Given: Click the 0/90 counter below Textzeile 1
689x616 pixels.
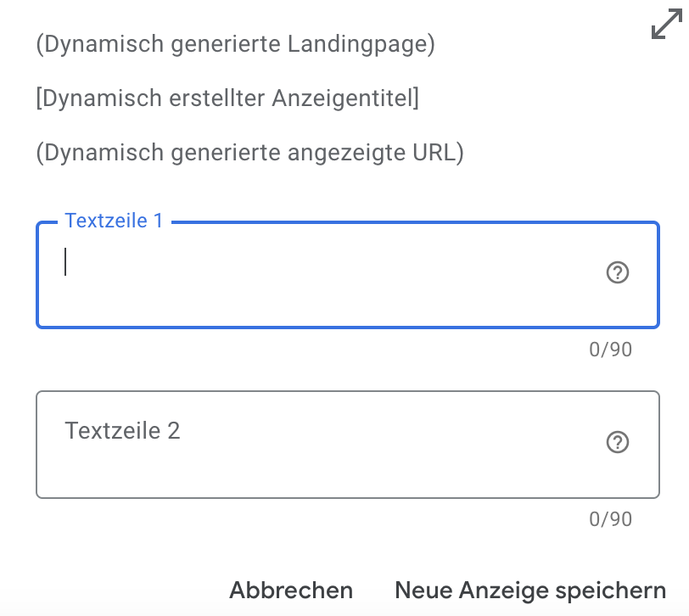Looking at the screenshot, I should (x=610, y=350).
